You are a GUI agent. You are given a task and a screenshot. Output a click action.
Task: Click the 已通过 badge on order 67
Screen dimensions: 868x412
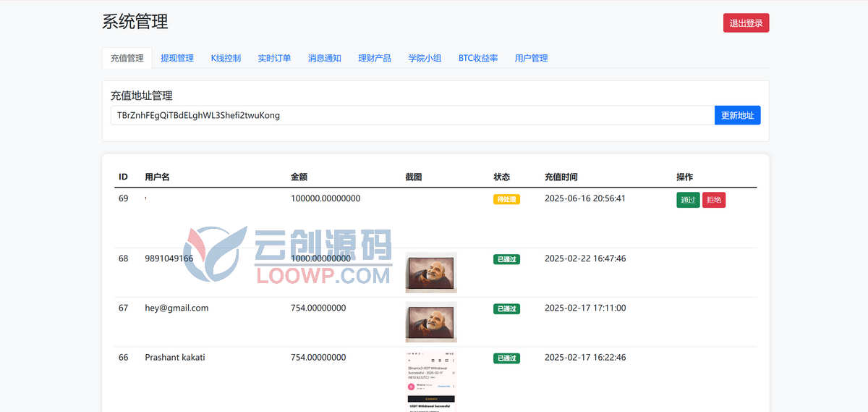point(506,308)
